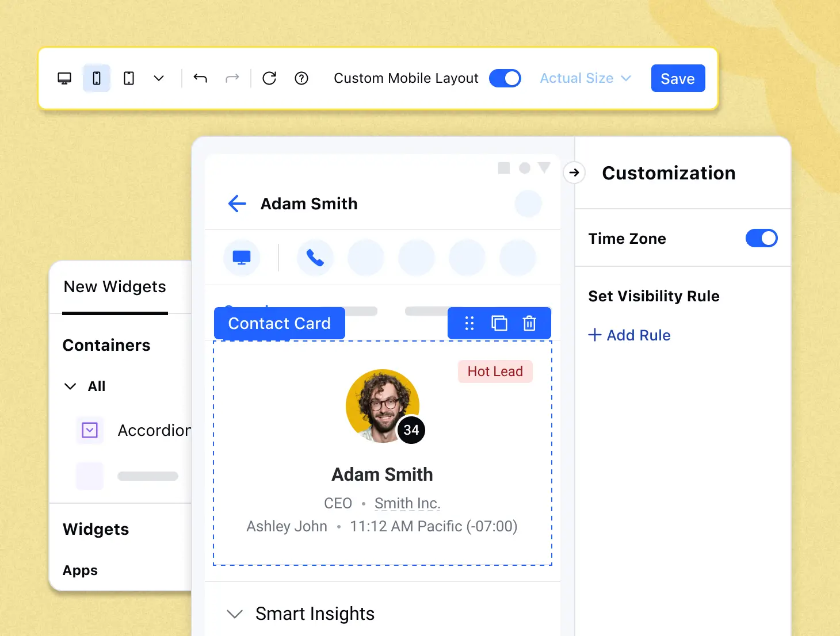Select the New Widgets tab
Screen dimensions: 840x636
click(115, 286)
